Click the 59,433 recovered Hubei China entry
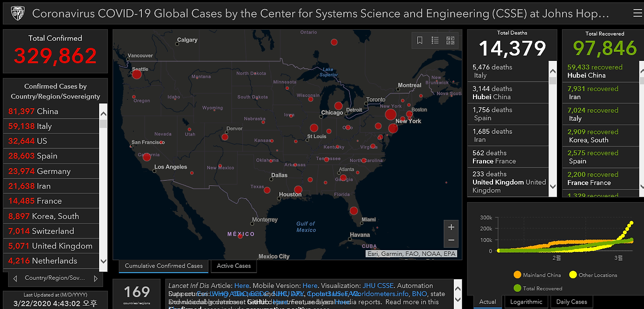The image size is (644, 309). [x=601, y=71]
